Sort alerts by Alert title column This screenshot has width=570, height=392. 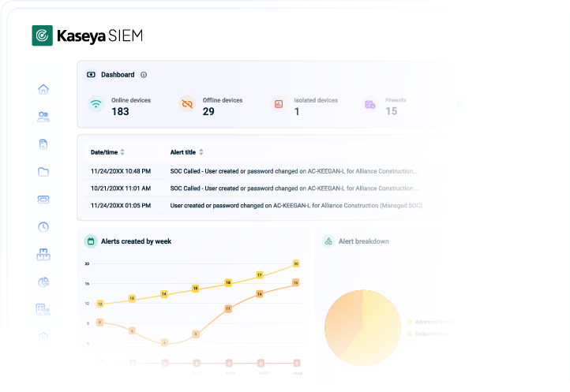[201, 152]
